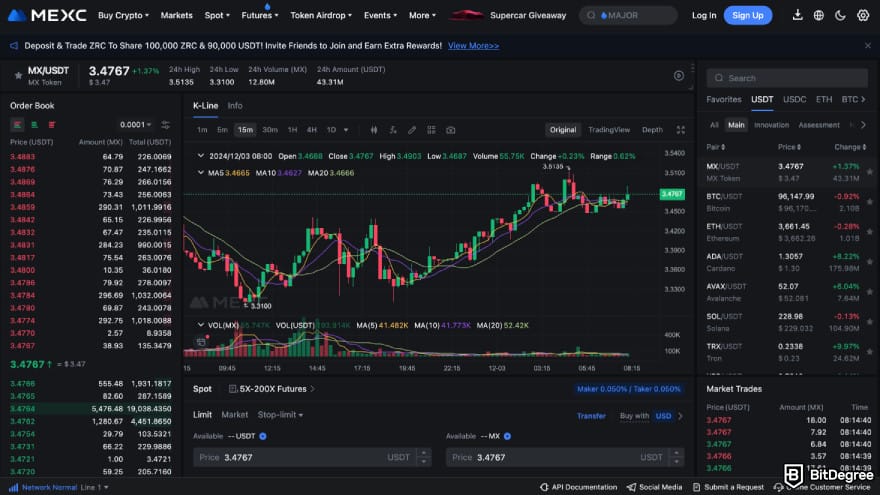Switch chart to TradingView view
880x495 pixels.
(609, 130)
